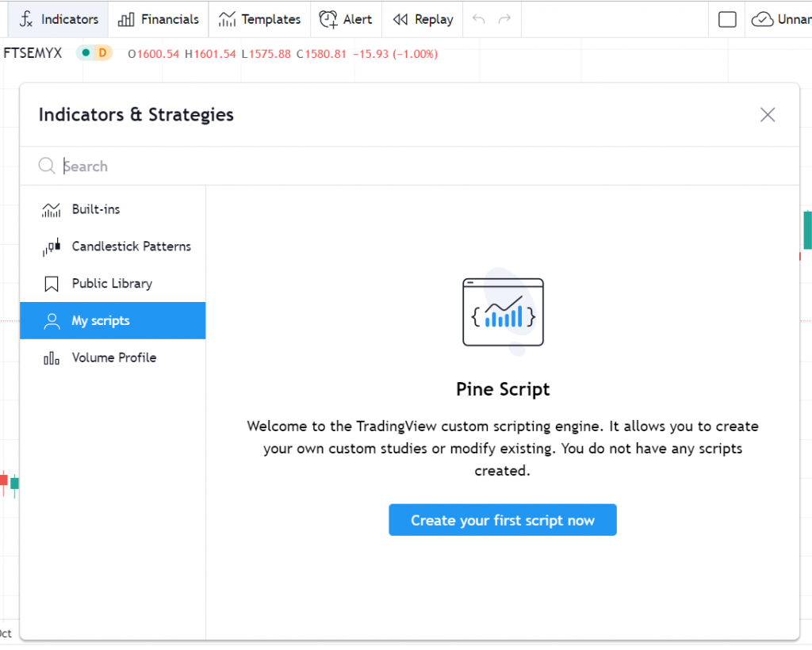
Task: Select the Candlestick Patterns category
Action: (x=131, y=247)
